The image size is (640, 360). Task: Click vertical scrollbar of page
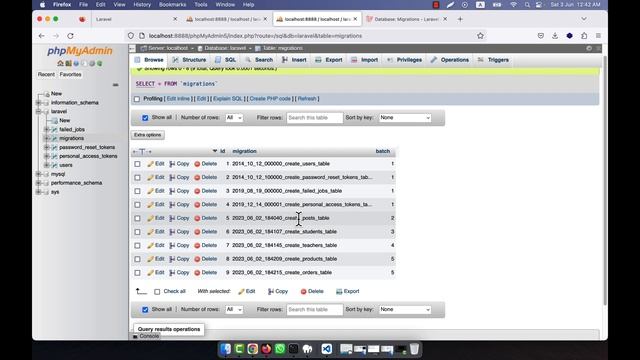[x=604, y=180]
